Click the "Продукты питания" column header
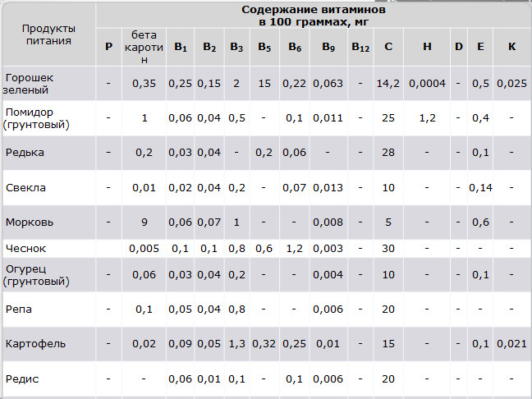 pyautogui.click(x=47, y=34)
